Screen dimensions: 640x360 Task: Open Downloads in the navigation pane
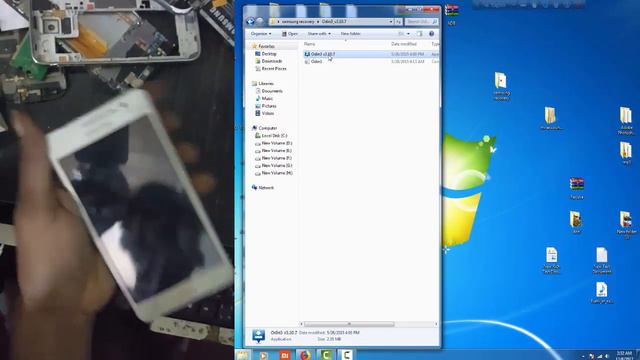271,61
